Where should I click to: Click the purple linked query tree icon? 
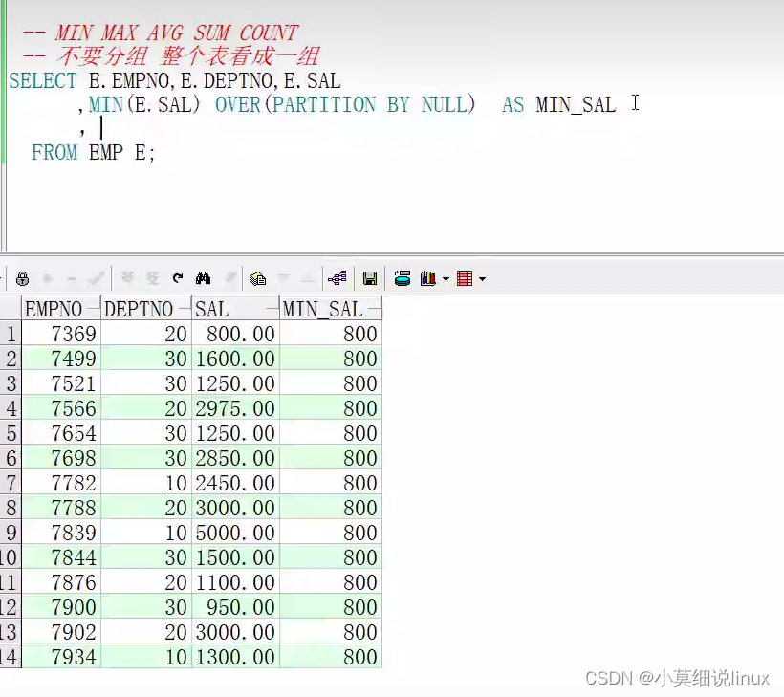(338, 278)
